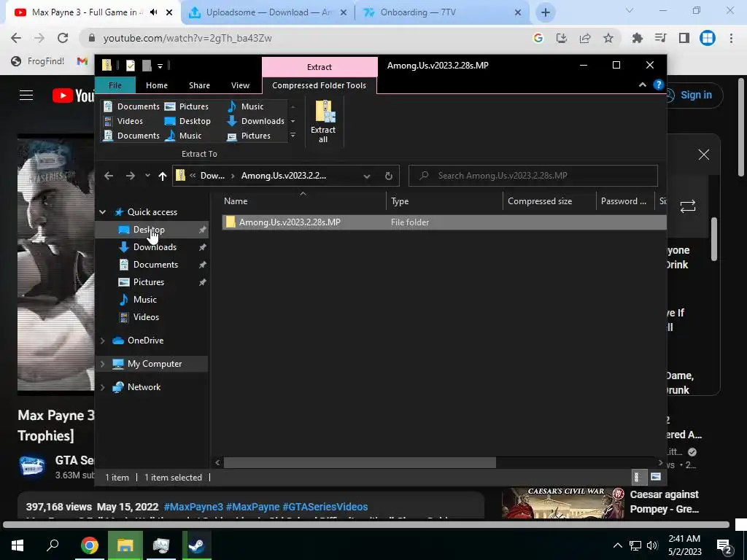Open Chrome side panel icon

coord(684,38)
